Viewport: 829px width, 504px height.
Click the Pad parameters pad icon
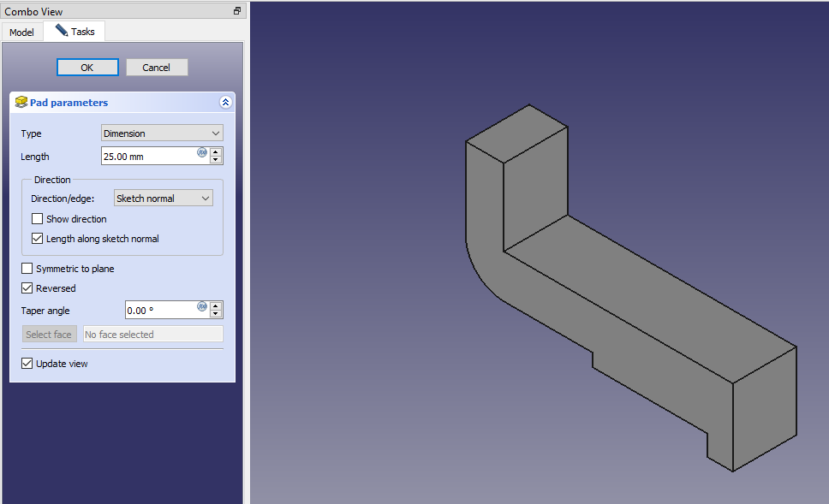pos(21,103)
